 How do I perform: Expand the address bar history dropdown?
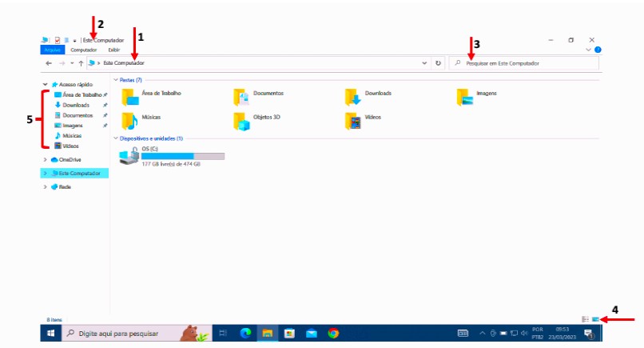point(424,63)
